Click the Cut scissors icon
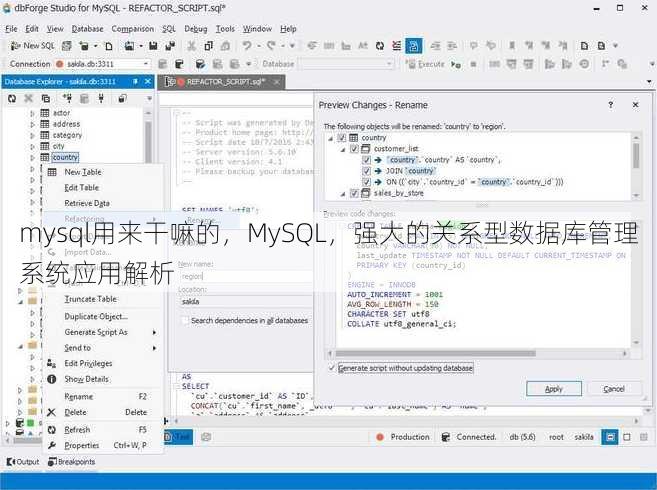The image size is (657, 490). pyautogui.click(x=191, y=46)
